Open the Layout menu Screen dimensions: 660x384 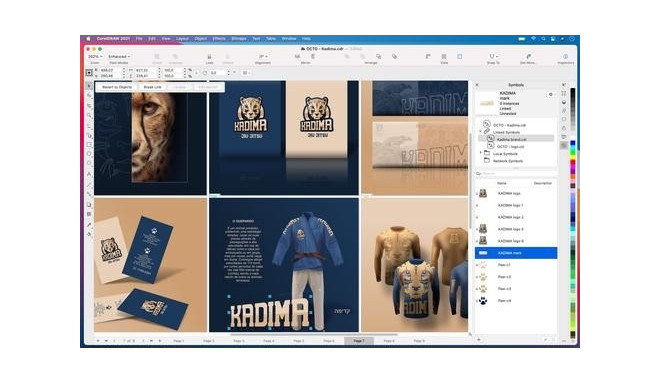(x=182, y=39)
